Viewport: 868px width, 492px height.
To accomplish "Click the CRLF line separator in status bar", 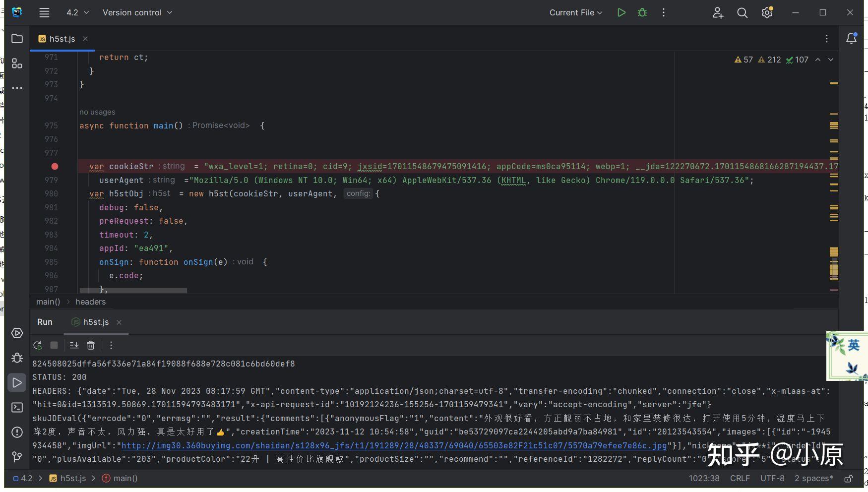I will [740, 479].
